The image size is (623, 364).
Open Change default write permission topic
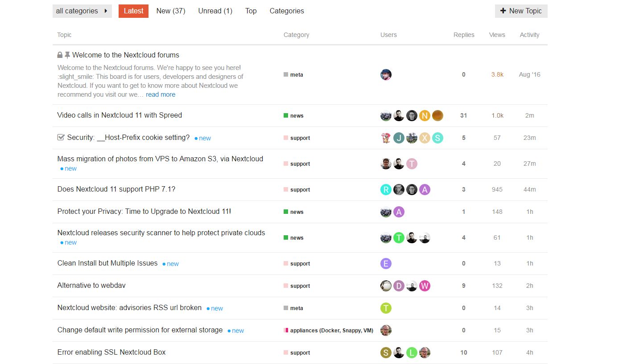click(x=140, y=330)
